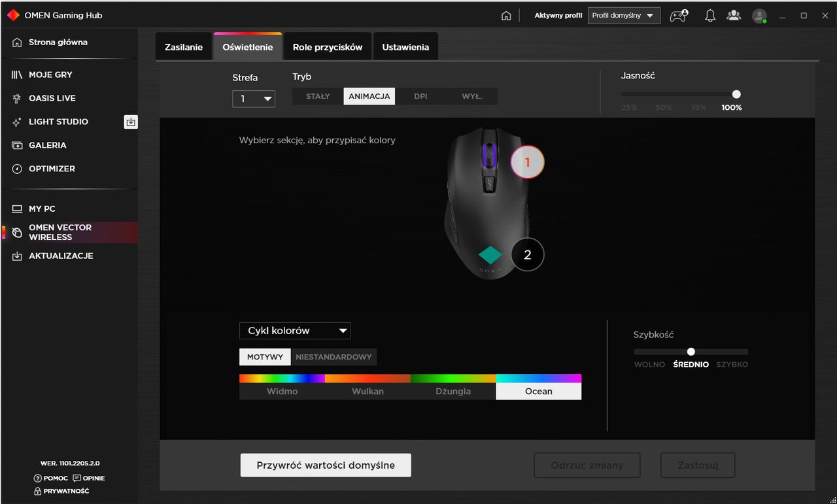
Task: Click the Jasność brightness slider handle
Action: coord(736,94)
